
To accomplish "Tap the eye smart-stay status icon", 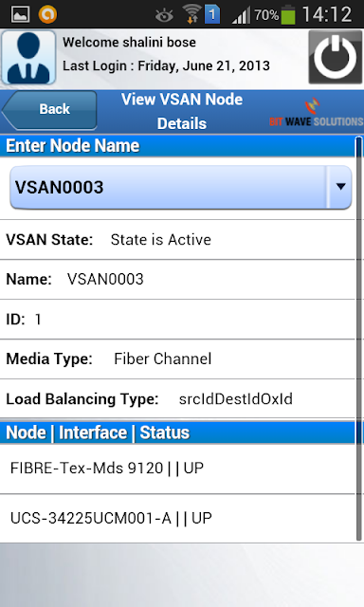I will pyautogui.click(x=164, y=15).
